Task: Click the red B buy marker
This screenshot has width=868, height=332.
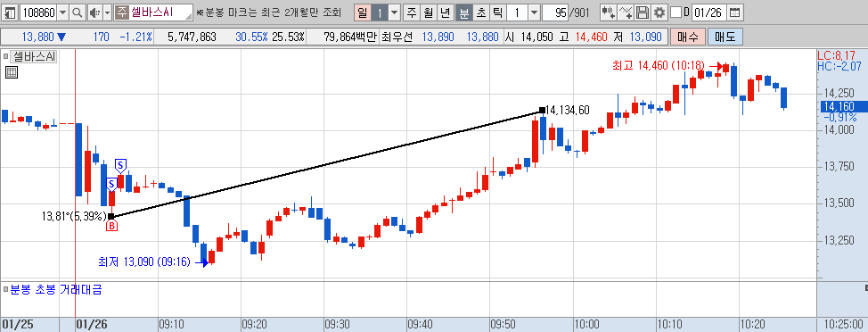Action: 111,226
